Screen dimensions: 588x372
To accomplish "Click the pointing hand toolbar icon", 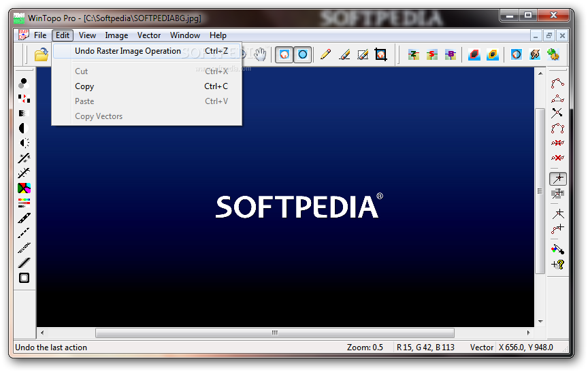I will (535, 54).
